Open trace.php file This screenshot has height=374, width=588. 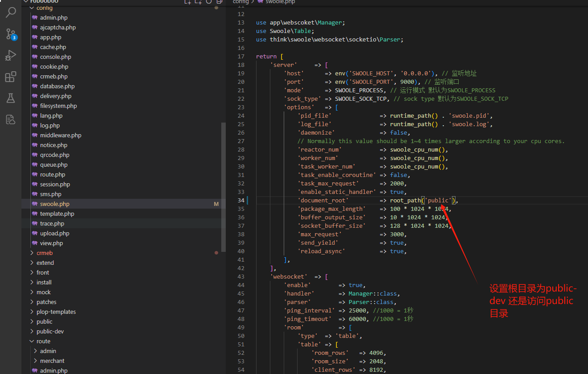coord(52,223)
